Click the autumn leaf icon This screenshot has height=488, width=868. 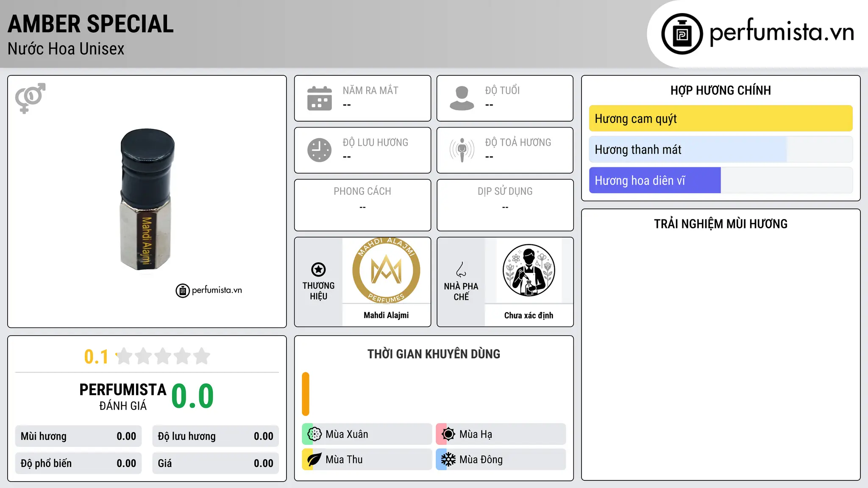[314, 460]
